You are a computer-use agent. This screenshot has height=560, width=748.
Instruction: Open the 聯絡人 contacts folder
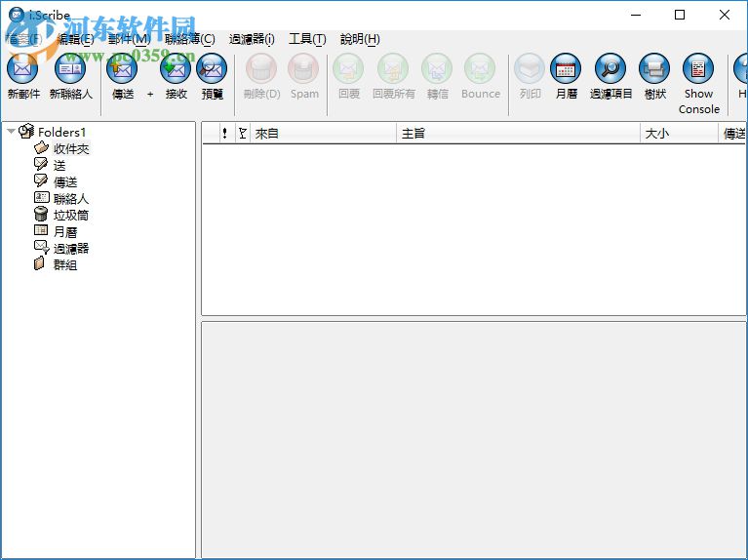coord(71,199)
